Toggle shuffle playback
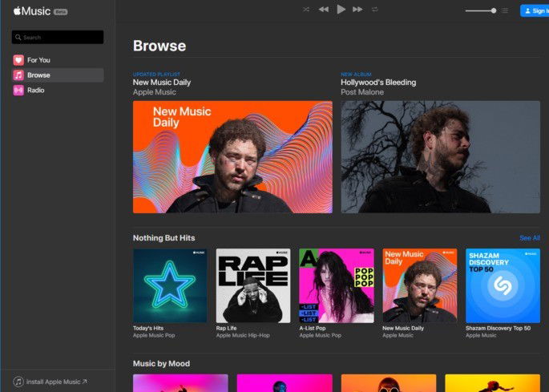 306,10
